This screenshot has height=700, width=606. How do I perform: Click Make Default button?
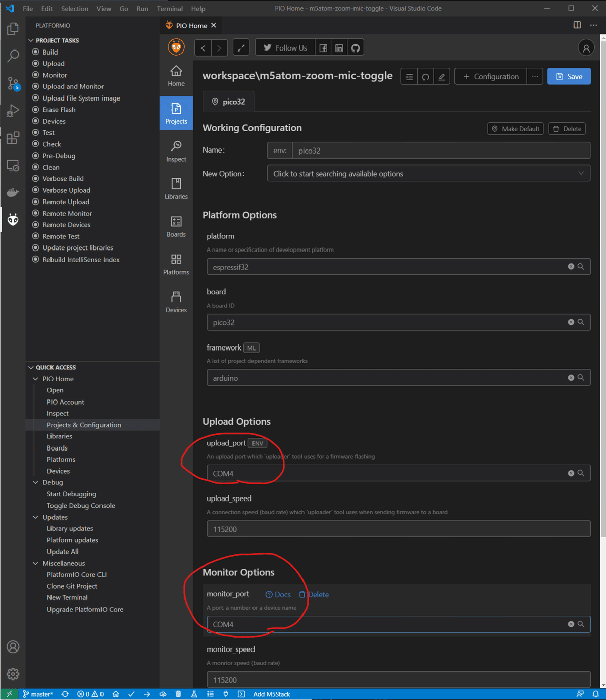click(516, 129)
